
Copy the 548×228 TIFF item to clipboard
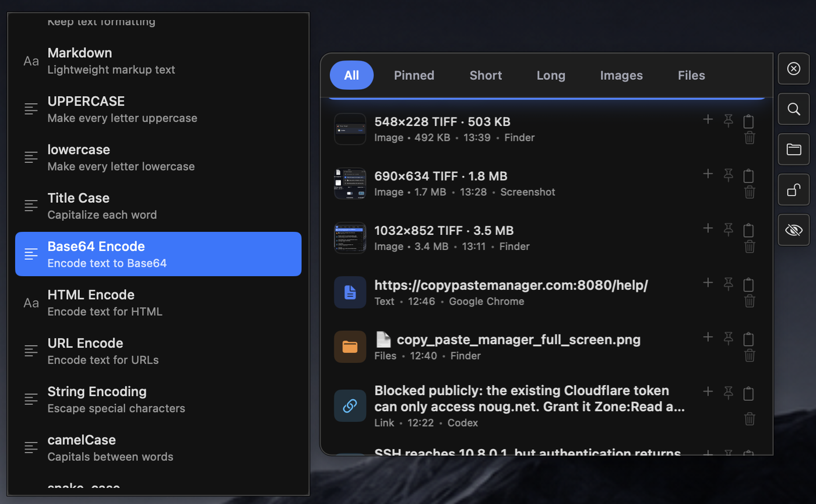point(749,121)
